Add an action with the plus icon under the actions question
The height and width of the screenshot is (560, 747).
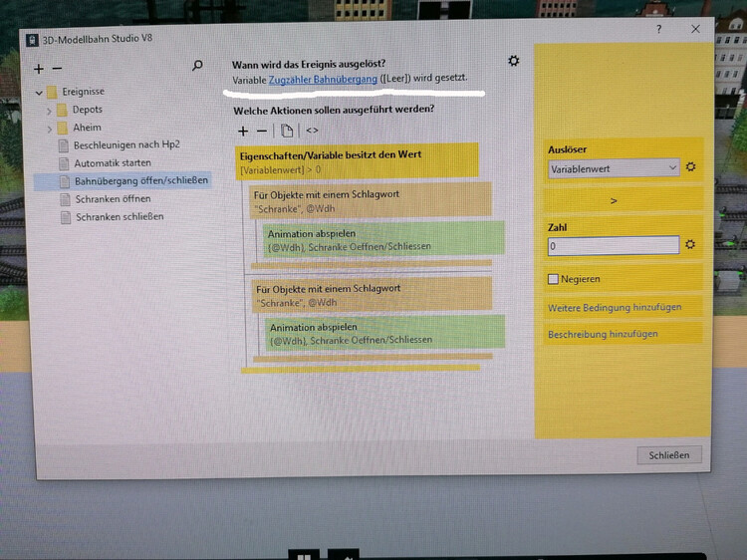[243, 132]
